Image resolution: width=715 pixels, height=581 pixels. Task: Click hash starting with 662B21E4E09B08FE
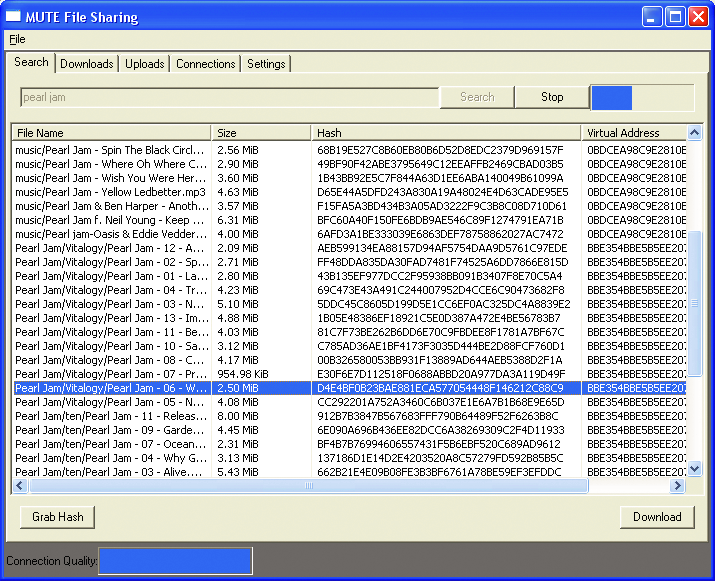point(439,472)
